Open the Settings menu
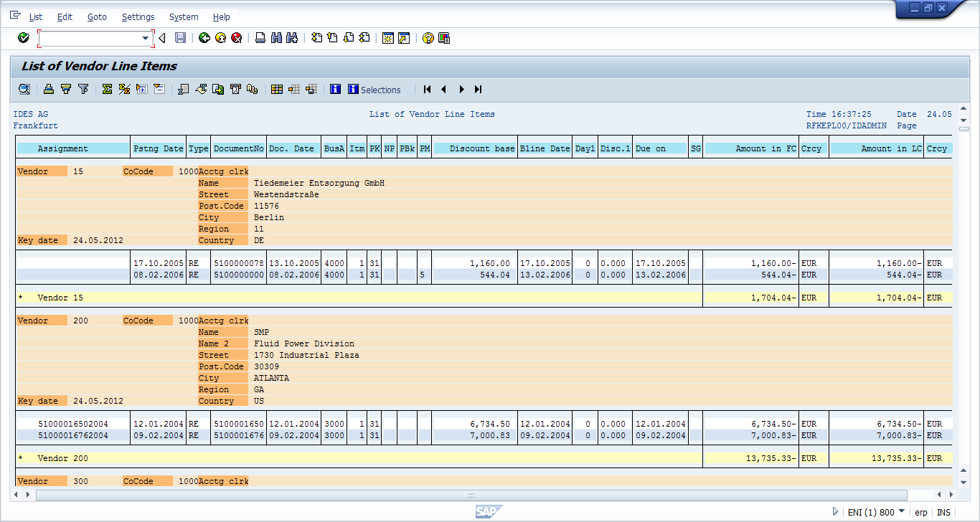This screenshot has height=522, width=980. (138, 16)
